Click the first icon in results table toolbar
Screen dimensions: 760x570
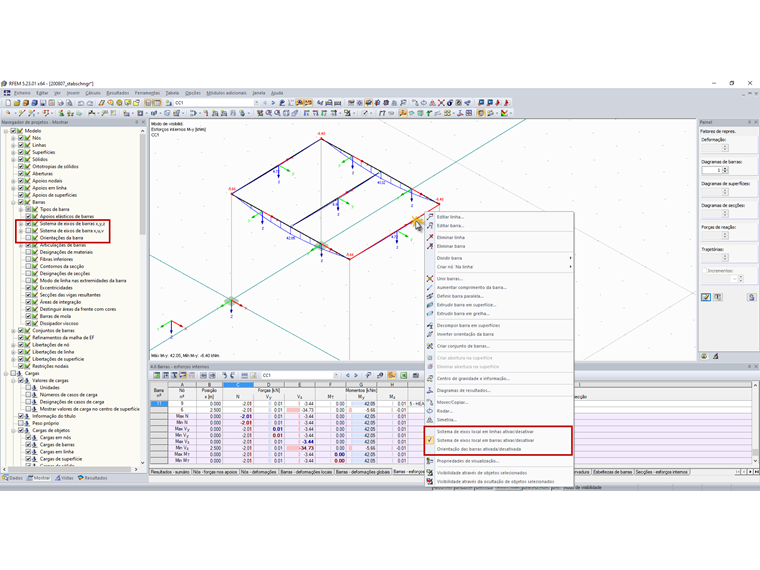157,375
